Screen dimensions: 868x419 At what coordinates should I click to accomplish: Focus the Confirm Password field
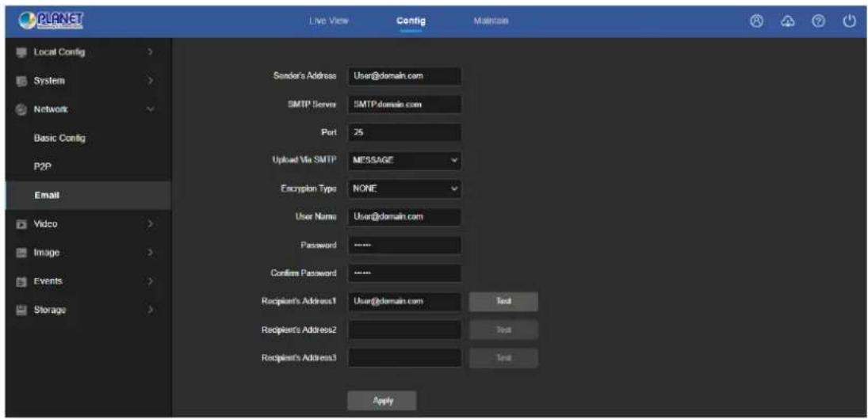(404, 273)
